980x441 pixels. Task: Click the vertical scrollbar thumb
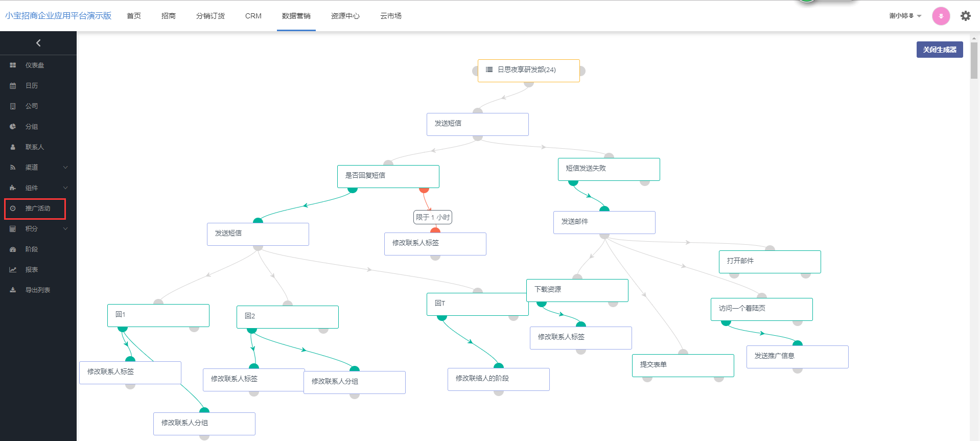[x=974, y=60]
